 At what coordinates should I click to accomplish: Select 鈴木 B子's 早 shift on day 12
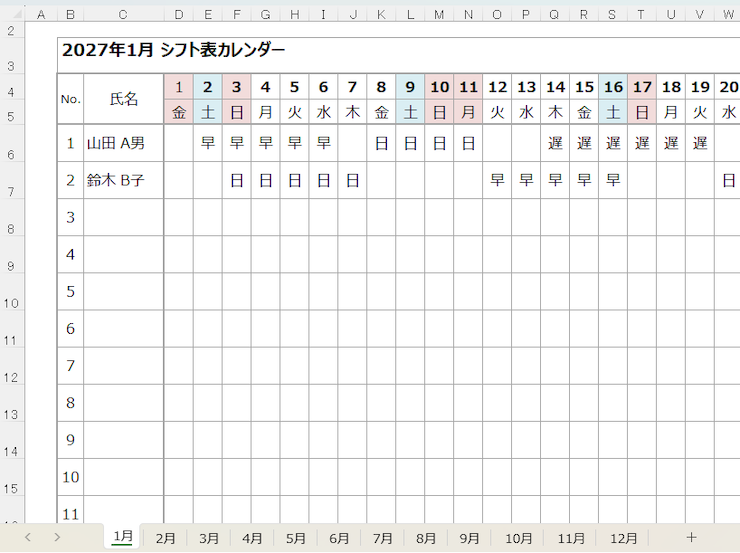pyautogui.click(x=497, y=180)
